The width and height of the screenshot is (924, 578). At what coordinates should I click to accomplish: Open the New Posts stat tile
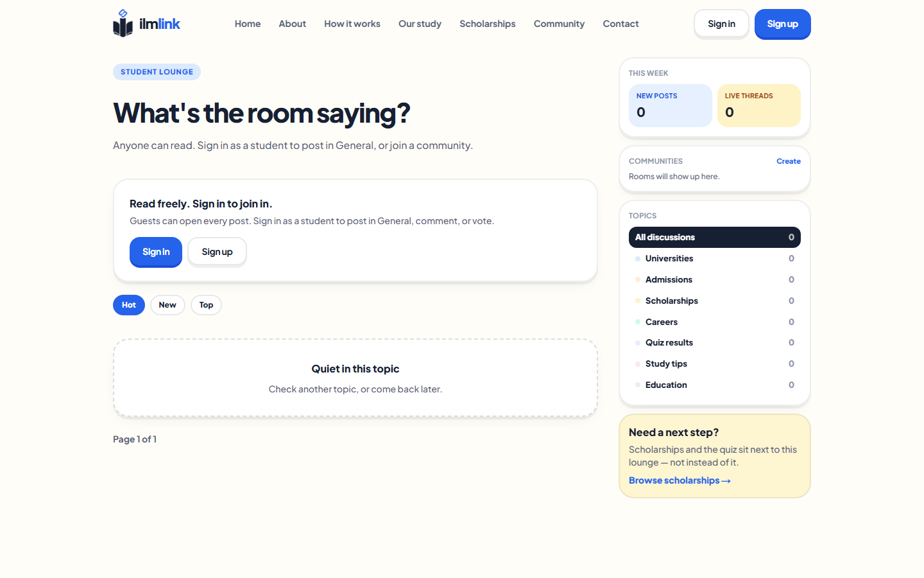click(671, 105)
